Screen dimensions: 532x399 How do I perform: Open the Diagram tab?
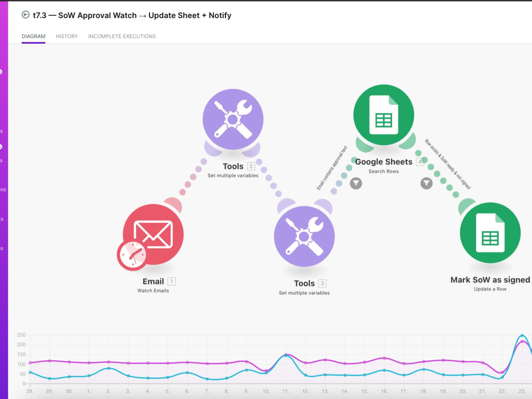click(x=33, y=36)
